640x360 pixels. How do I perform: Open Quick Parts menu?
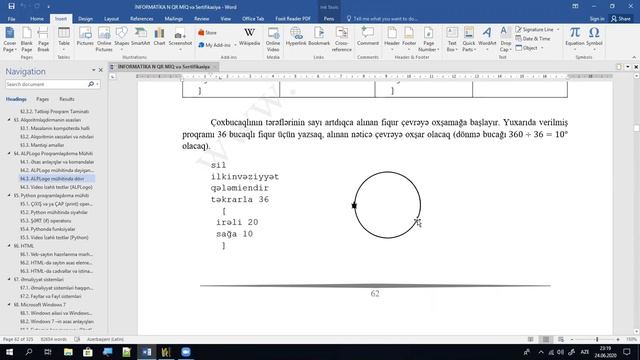469,40
